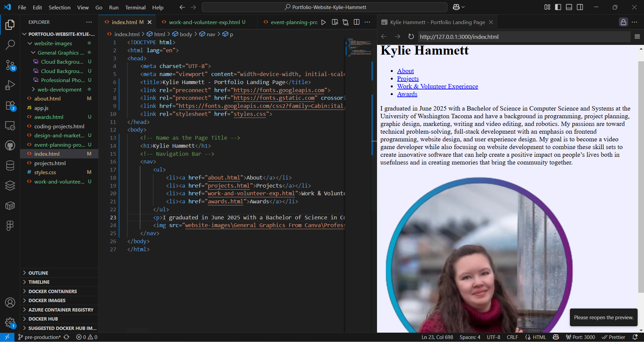Open the preview hamburger menu
Image resolution: width=644 pixels, height=342 pixels.
(x=637, y=37)
